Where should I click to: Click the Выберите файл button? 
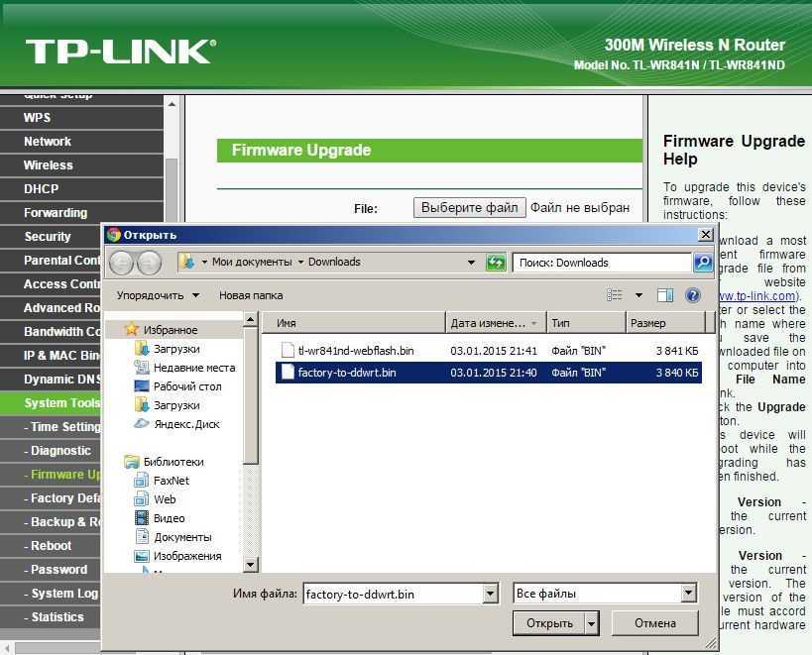click(x=469, y=208)
